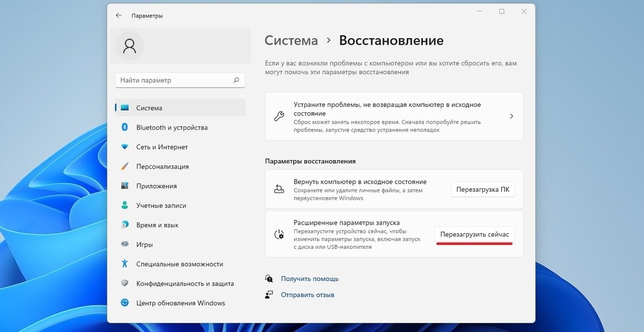644x332 pixels.
Task: Open Bluetooth и устройства section
Action: 180,127
